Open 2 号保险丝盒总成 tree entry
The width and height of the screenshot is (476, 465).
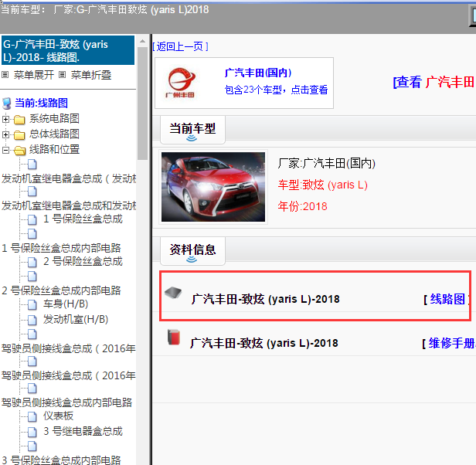83,261
